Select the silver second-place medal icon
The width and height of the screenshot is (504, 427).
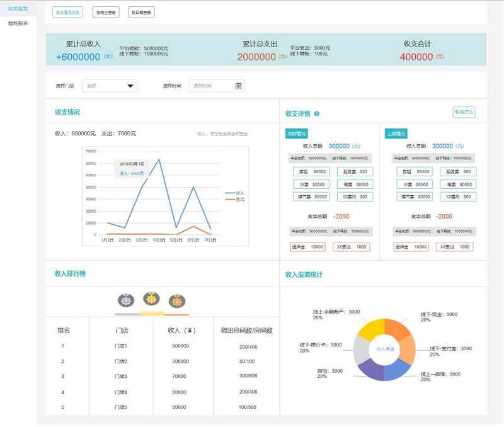pyautogui.click(x=125, y=300)
